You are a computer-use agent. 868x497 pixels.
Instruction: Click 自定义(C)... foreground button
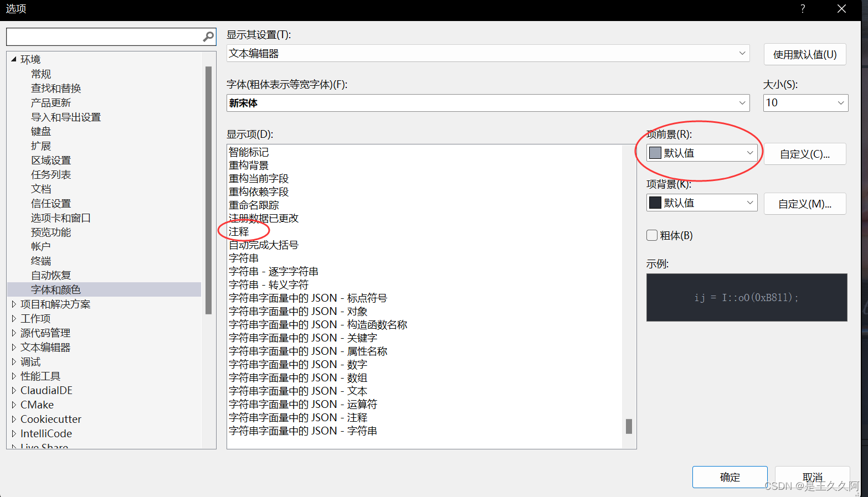(805, 154)
